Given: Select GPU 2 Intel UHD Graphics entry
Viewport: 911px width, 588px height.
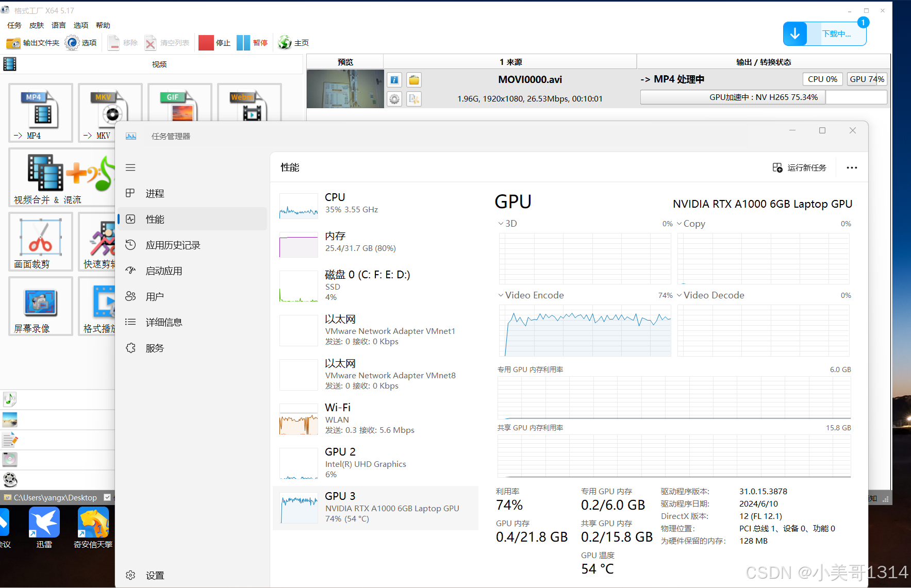Looking at the screenshot, I should [375, 463].
